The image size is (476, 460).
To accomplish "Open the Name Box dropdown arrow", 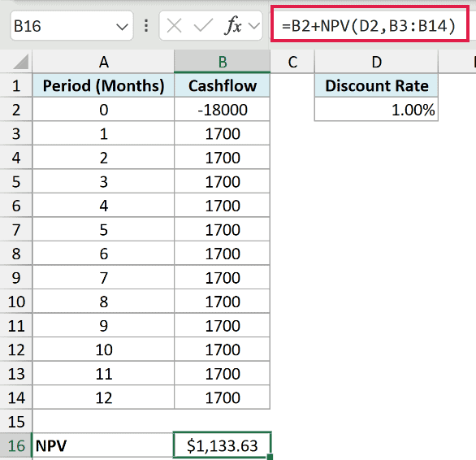I will 122,27.
